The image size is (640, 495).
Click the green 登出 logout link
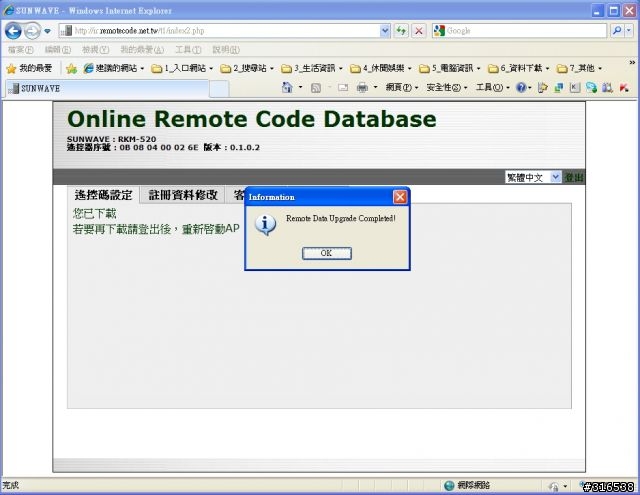[574, 178]
